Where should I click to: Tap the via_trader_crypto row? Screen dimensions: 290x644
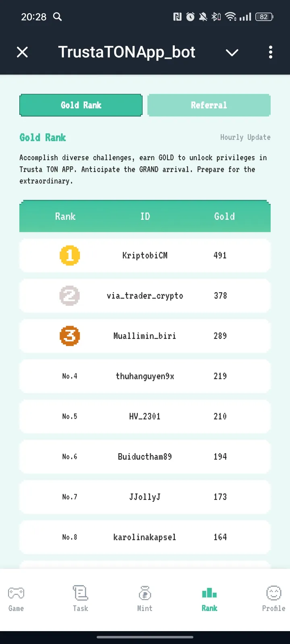tap(145, 295)
